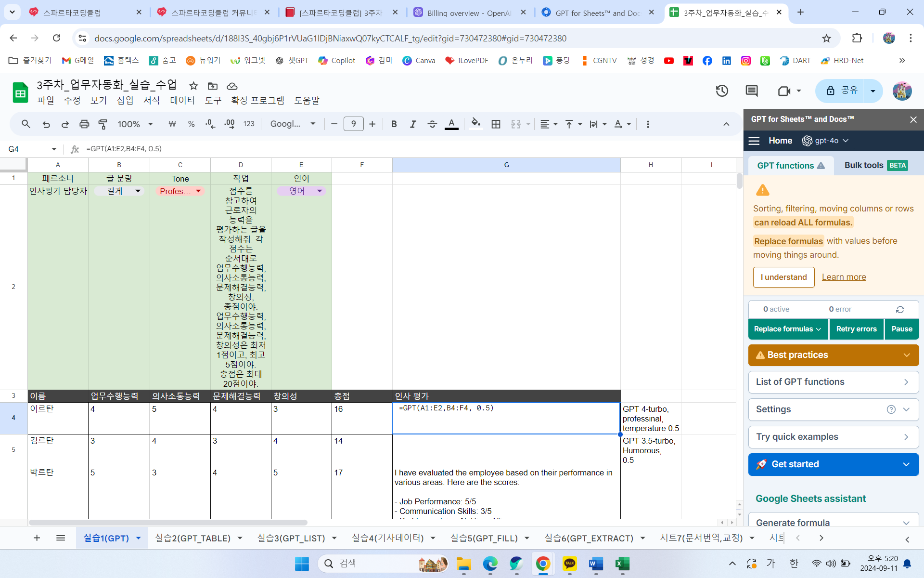
Task: Open gpt-4o model selector
Action: tap(825, 141)
